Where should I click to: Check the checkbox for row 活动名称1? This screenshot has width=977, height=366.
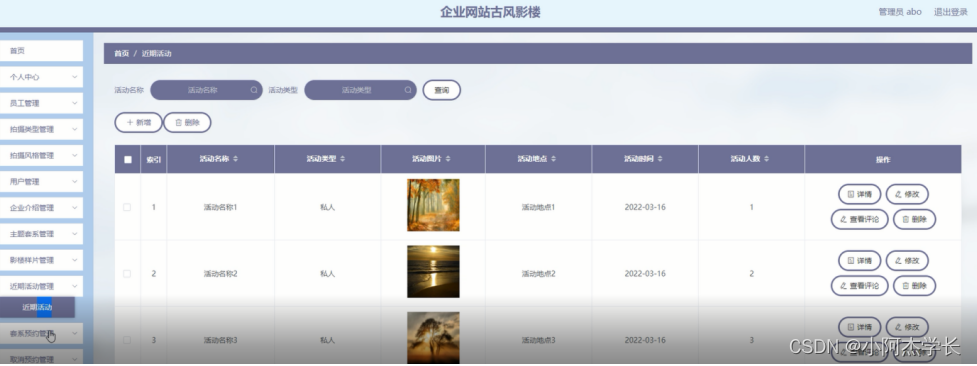tap(127, 207)
